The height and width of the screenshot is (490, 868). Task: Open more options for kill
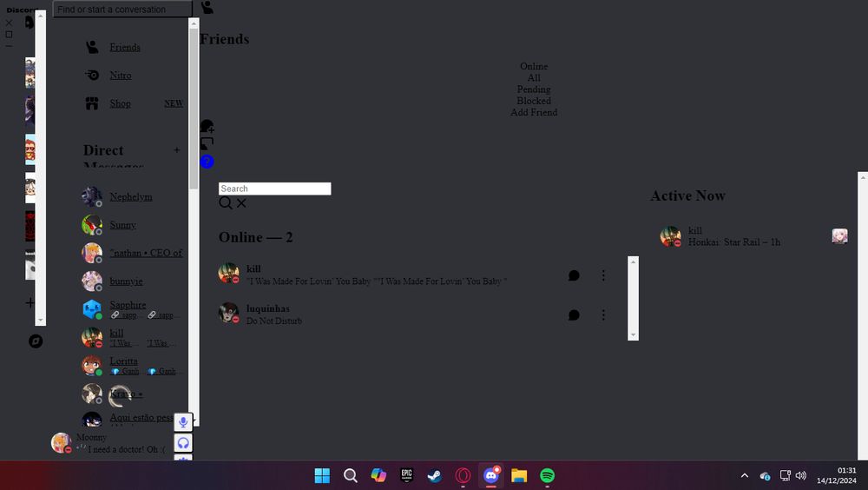click(x=603, y=275)
